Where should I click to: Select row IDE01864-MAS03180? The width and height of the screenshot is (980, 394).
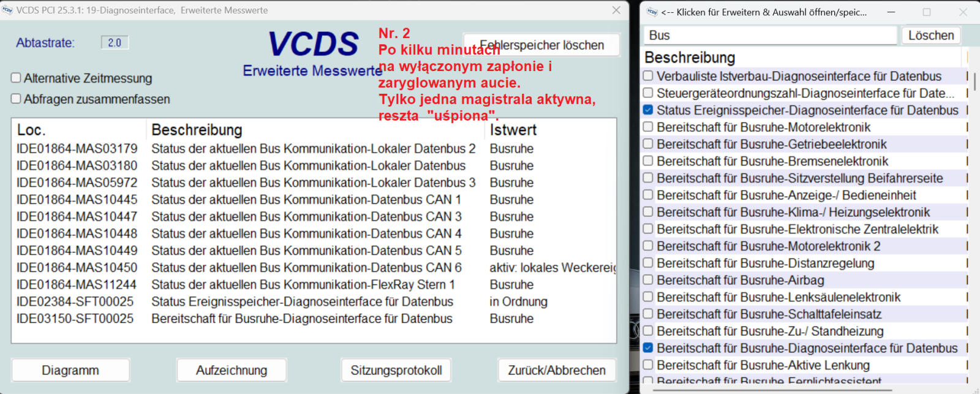click(314, 165)
